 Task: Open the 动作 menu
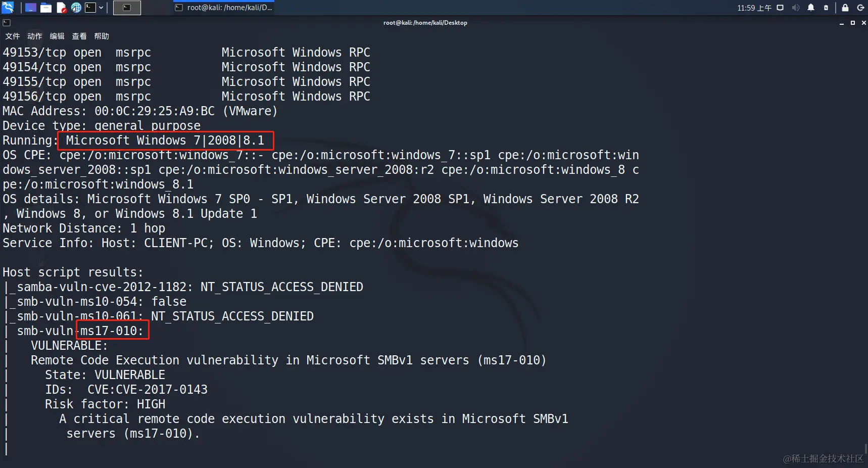(35, 36)
